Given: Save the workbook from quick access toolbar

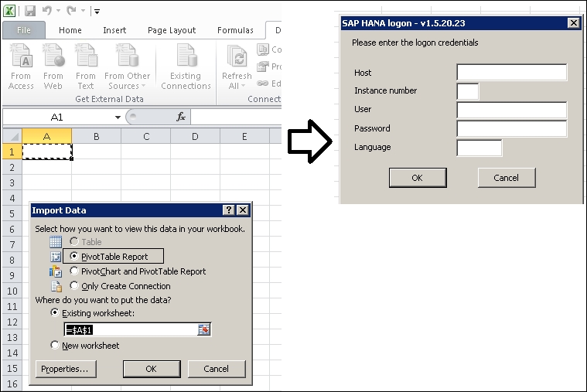Looking at the screenshot, I should (30, 11).
